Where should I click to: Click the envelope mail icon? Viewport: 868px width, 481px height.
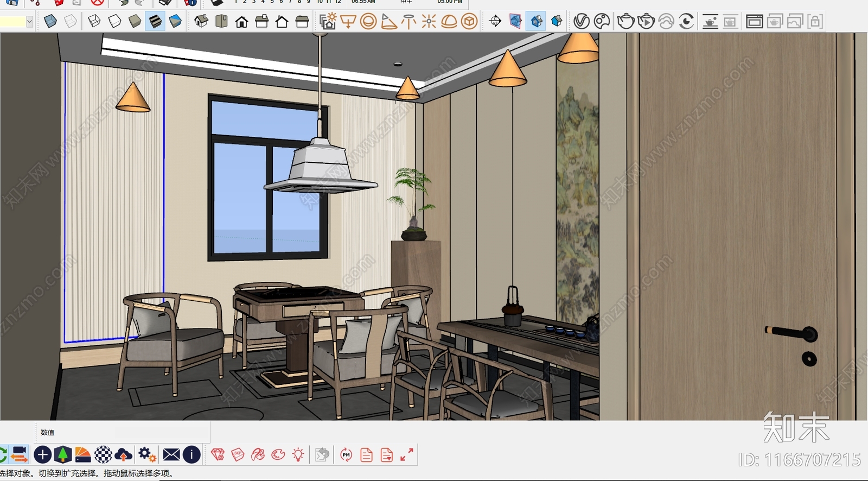click(171, 454)
